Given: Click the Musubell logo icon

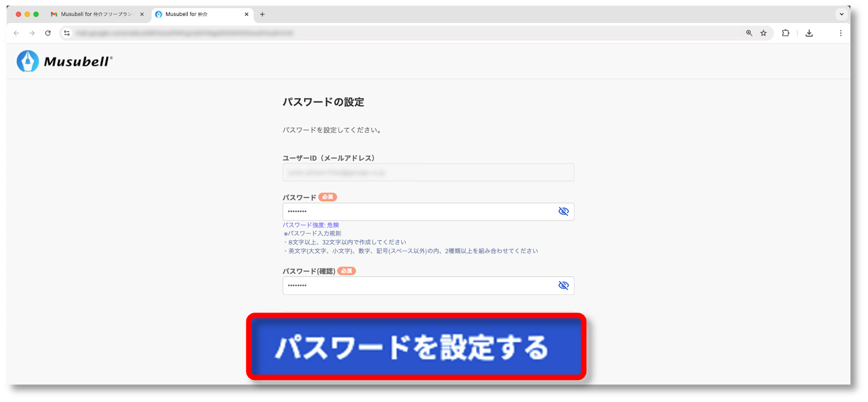Looking at the screenshot, I should (x=27, y=61).
